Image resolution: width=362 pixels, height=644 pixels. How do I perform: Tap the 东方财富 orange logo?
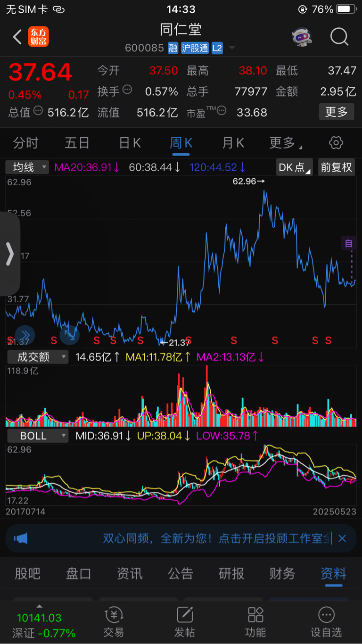click(38, 37)
